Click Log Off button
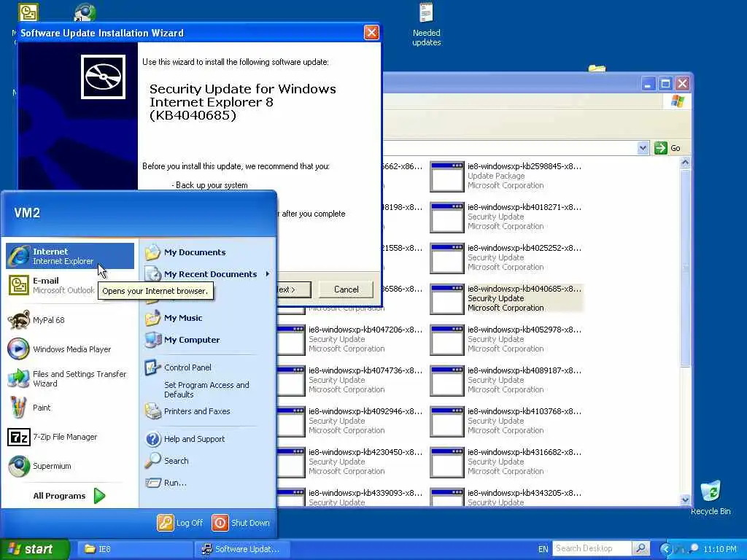 pos(180,523)
